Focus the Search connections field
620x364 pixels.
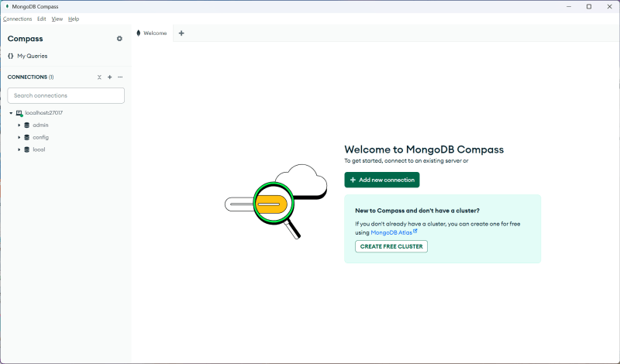pos(66,95)
